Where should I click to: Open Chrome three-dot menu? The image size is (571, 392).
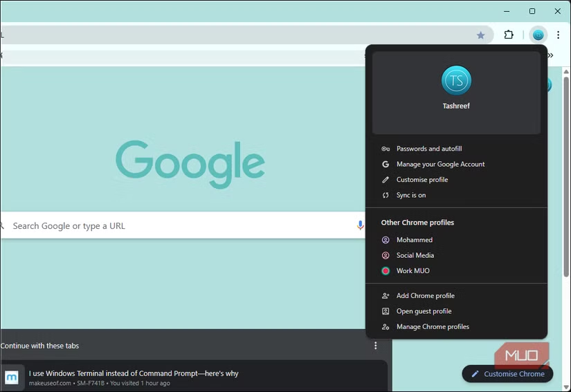click(558, 35)
